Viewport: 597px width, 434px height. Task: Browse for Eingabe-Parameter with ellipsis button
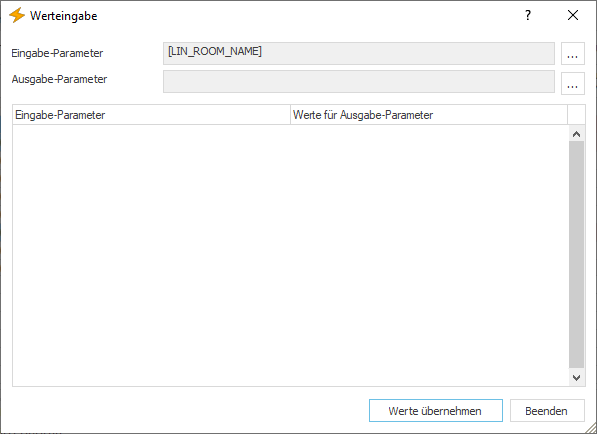point(573,54)
